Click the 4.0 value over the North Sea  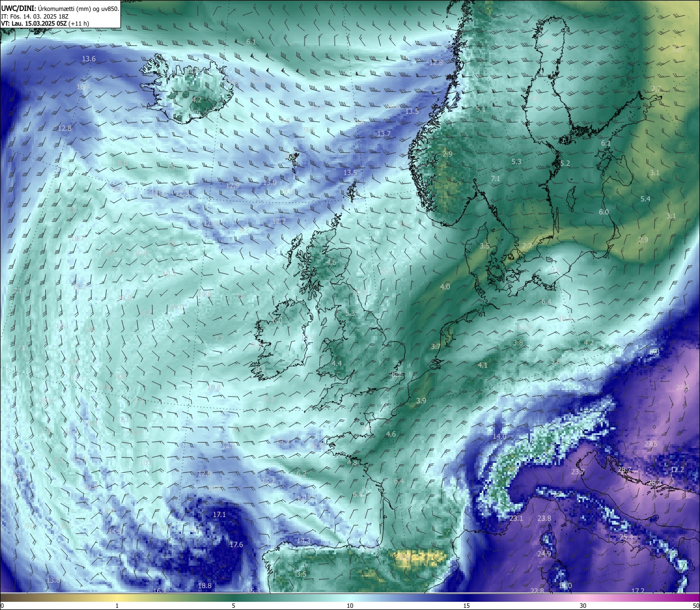pos(445,287)
